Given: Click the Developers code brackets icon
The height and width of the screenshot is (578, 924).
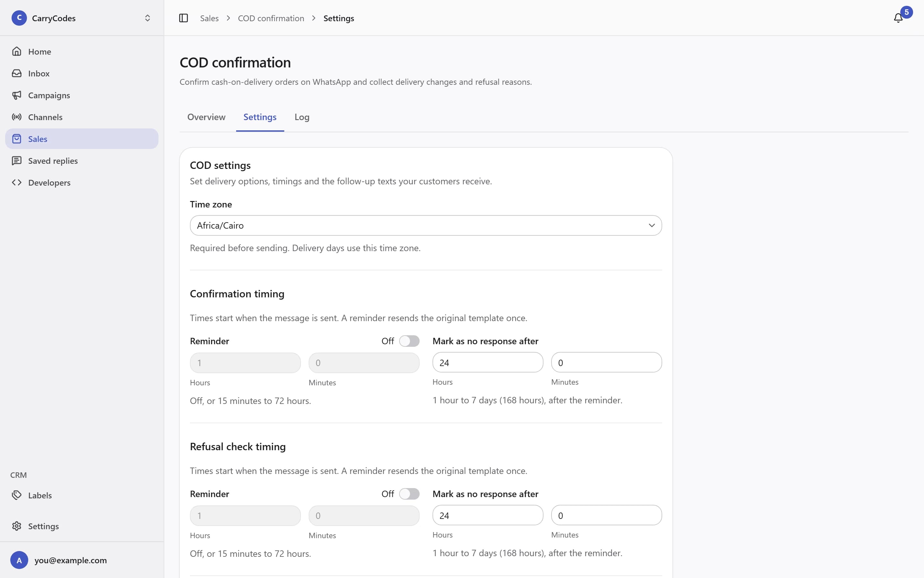Looking at the screenshot, I should click(16, 182).
